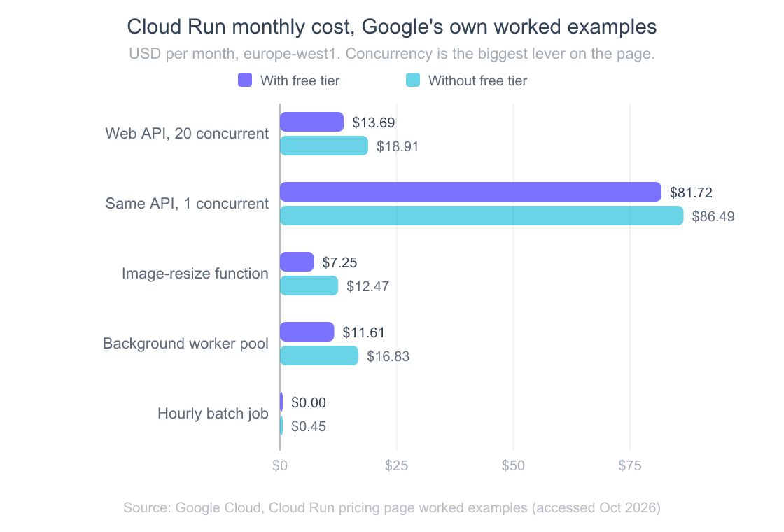
Task: Click the $0.45 value label
Action: click(x=309, y=426)
